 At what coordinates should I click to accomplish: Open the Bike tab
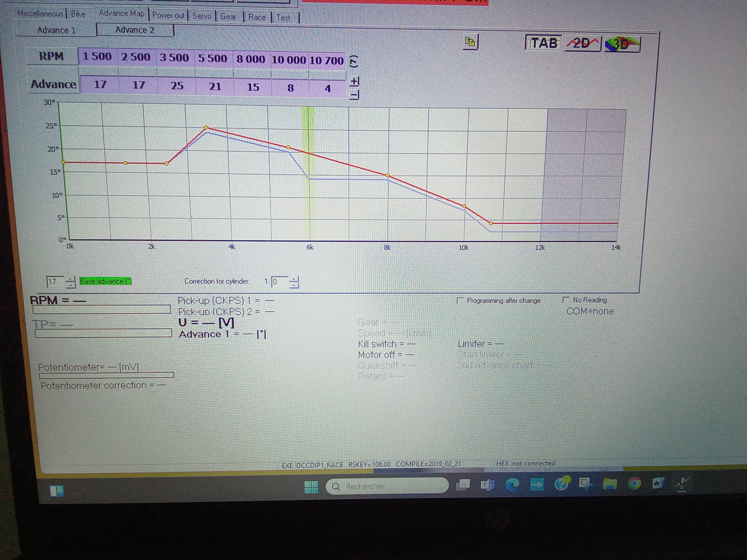click(78, 14)
